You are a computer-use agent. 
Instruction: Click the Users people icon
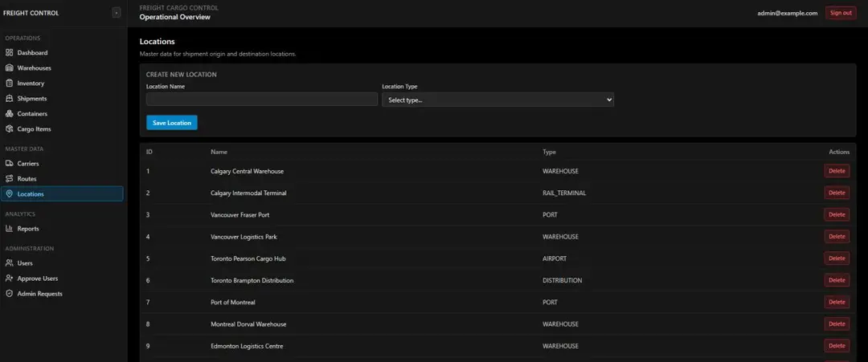coord(9,263)
